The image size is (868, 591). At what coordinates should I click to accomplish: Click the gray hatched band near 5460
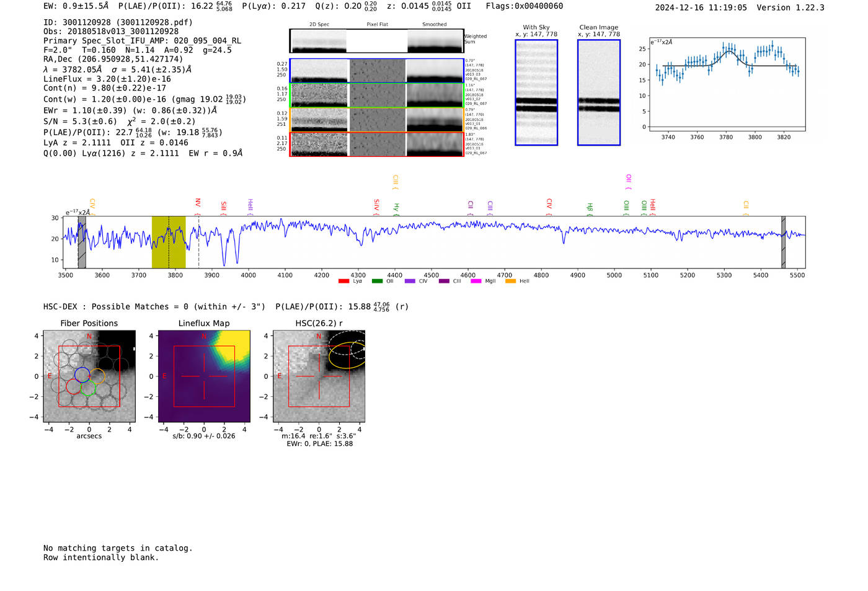(783, 242)
